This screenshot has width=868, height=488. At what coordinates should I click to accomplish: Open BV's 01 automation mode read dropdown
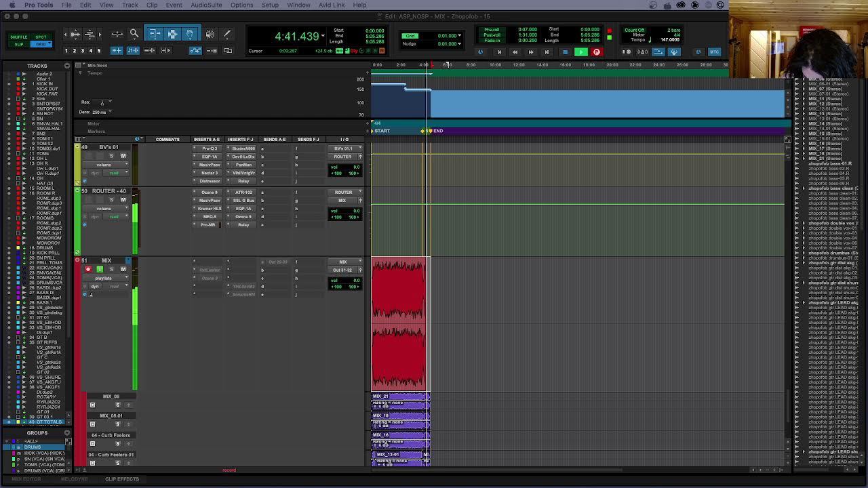pos(115,173)
